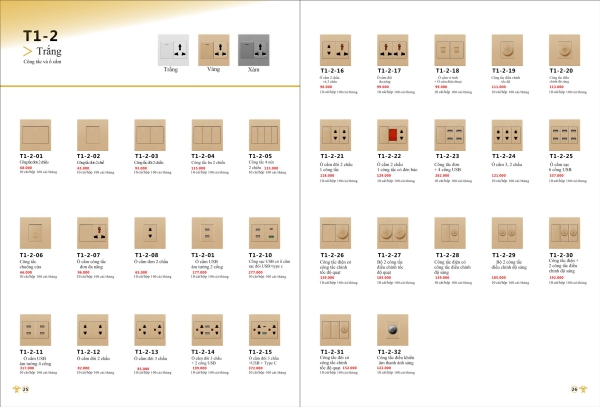Screen dimensions: 600x407
Task: Click the T1-2-13 product code label
Action: 146,352
